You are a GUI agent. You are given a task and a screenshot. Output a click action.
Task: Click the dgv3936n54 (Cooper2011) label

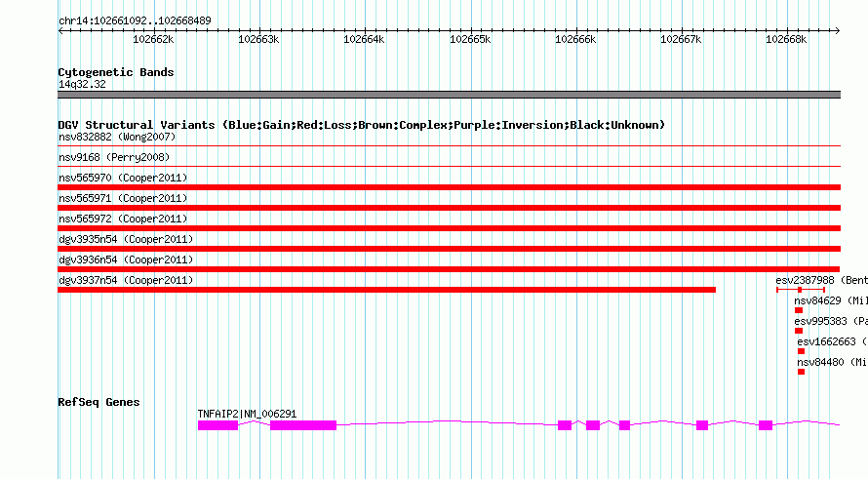tap(126, 259)
